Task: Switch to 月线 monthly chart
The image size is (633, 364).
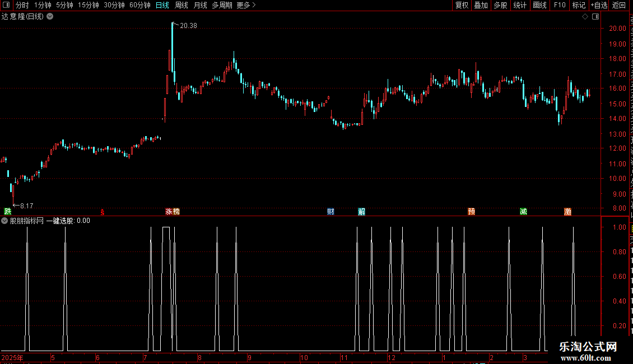Action: [x=200, y=5]
